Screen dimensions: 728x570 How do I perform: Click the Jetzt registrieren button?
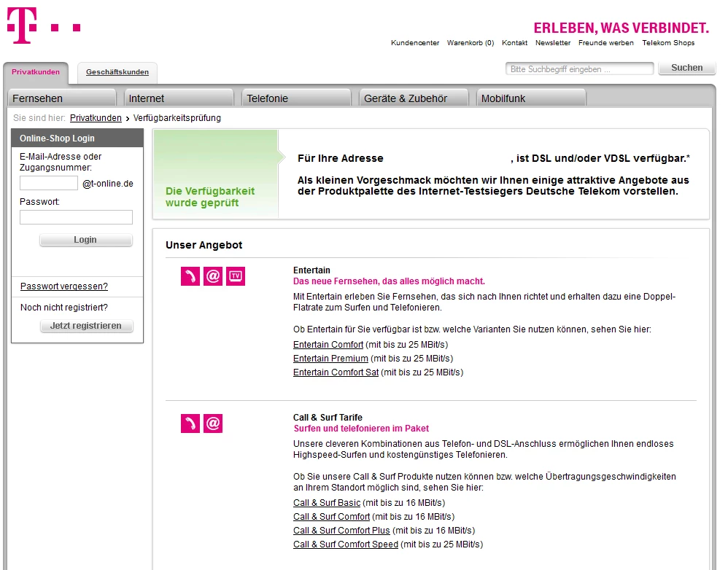pos(86,326)
